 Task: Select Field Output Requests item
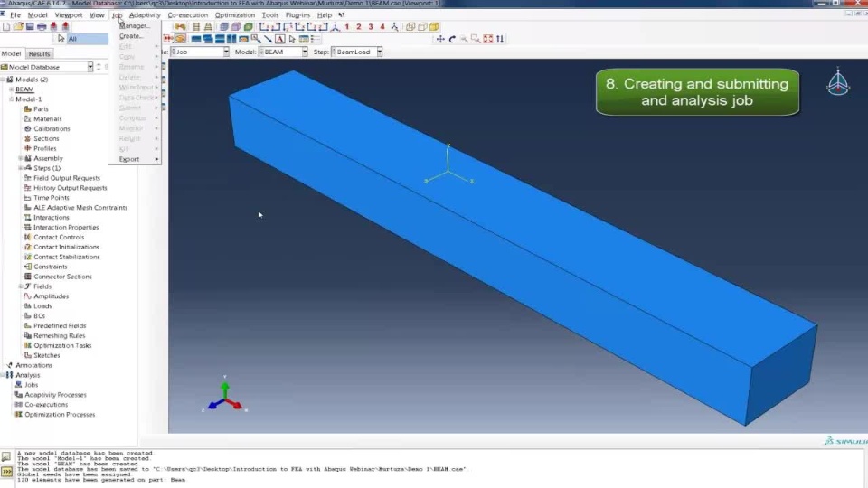pyautogui.click(x=67, y=178)
